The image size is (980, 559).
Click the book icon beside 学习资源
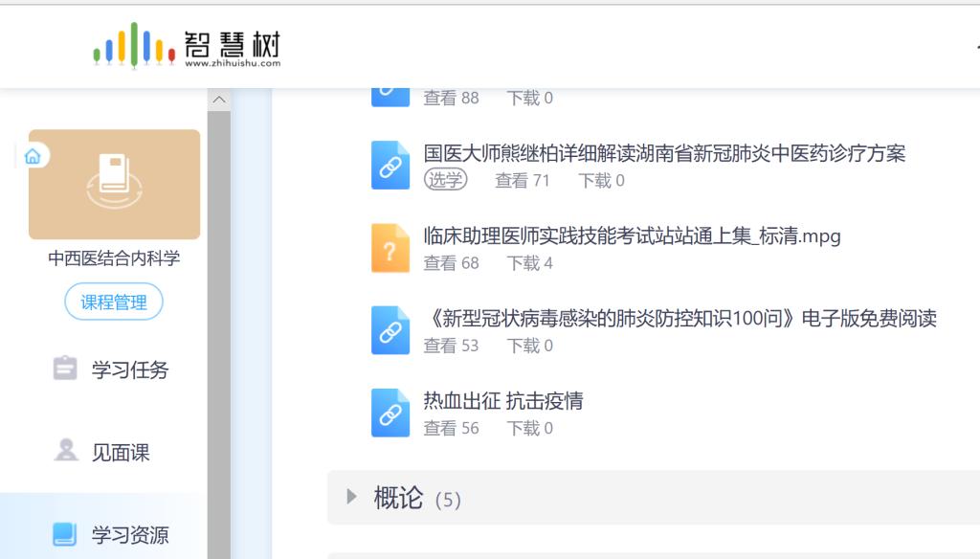tap(64, 534)
